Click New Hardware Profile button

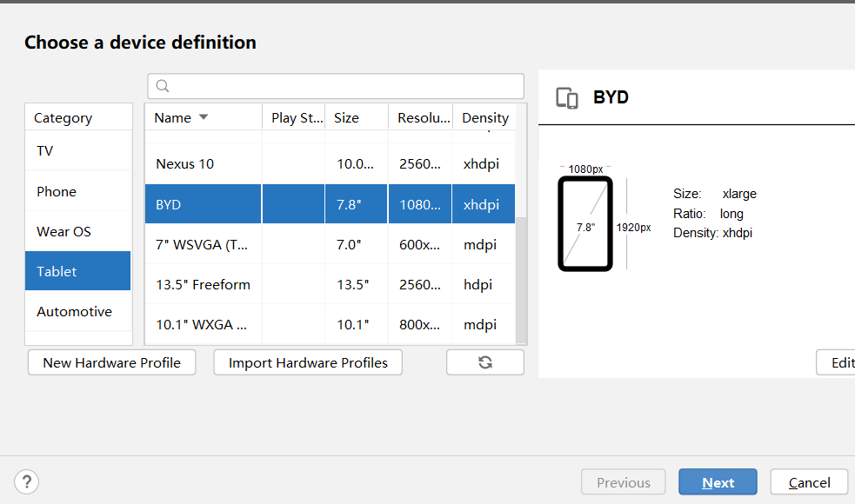112,362
